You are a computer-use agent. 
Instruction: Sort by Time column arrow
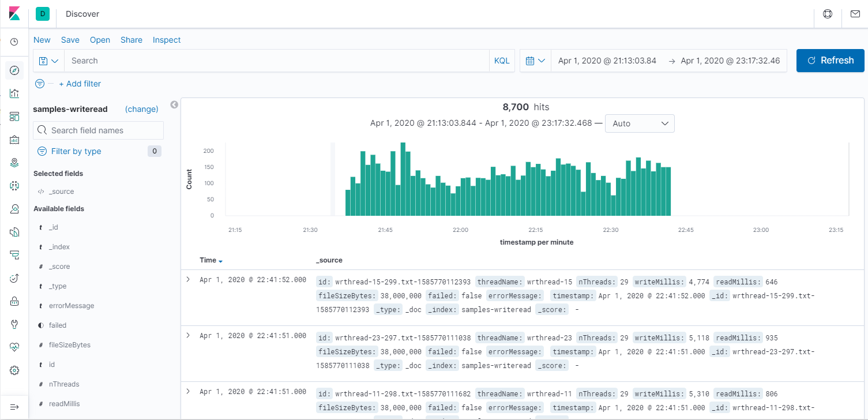tap(221, 261)
